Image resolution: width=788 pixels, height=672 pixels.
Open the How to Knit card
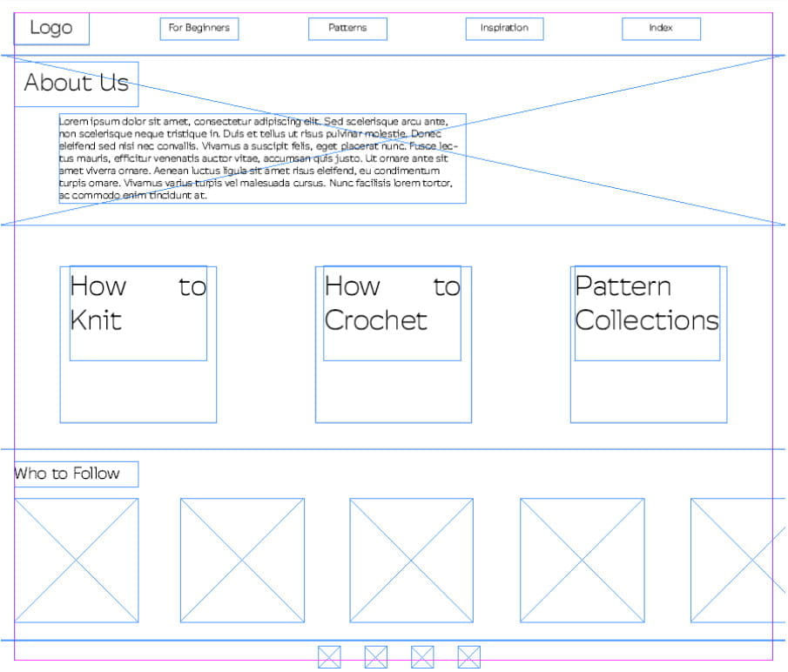tap(138, 345)
